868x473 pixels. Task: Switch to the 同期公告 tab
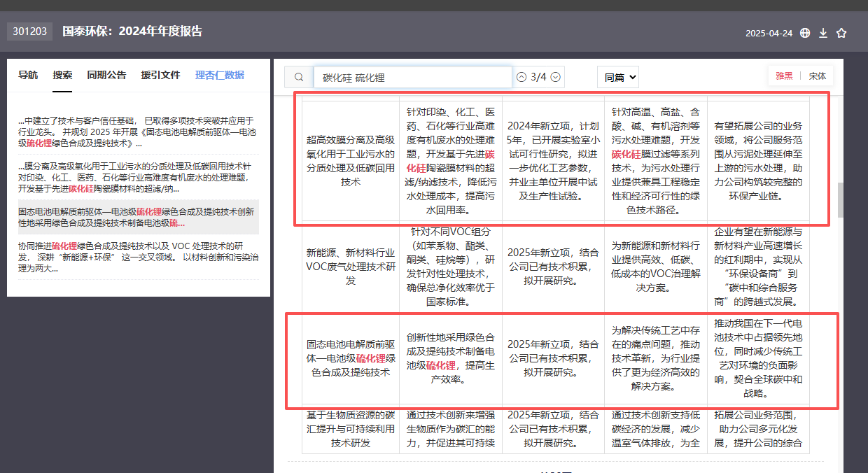(106, 75)
